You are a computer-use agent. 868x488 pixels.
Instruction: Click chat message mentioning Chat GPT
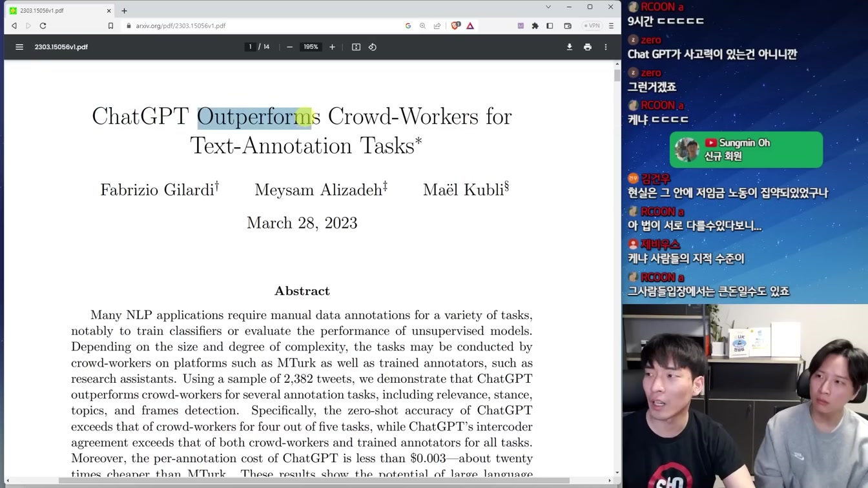tap(712, 54)
